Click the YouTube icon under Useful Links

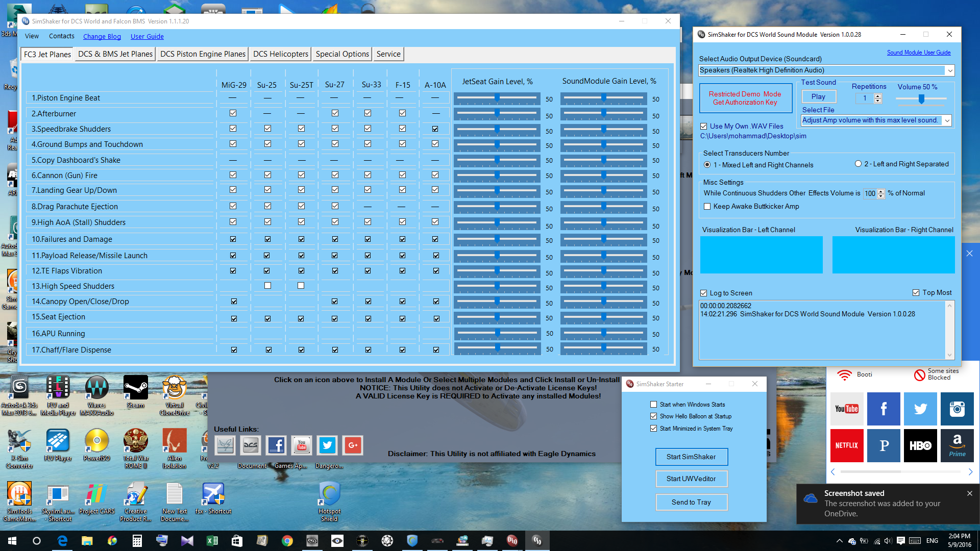tap(302, 445)
